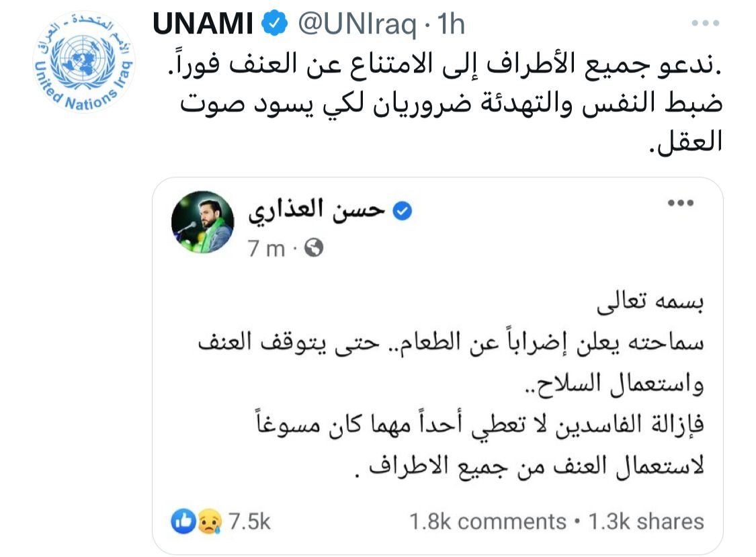Screen dimensions: 756x557
Task: View the 1.8k comments
Action: [488, 521]
